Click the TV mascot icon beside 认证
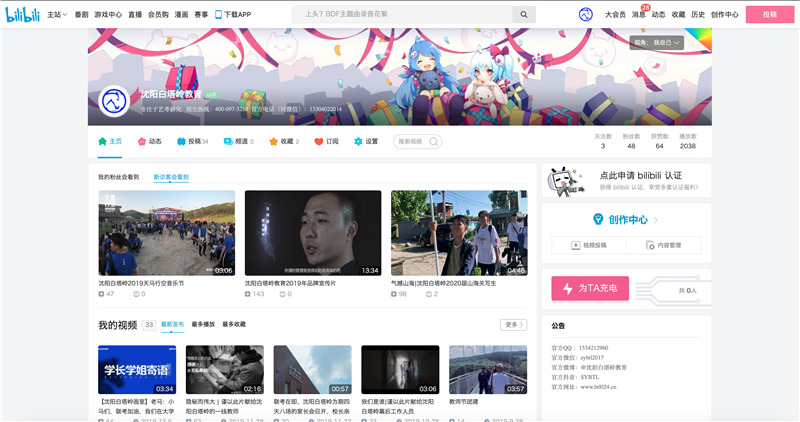The height and width of the screenshot is (422, 800). [565, 182]
